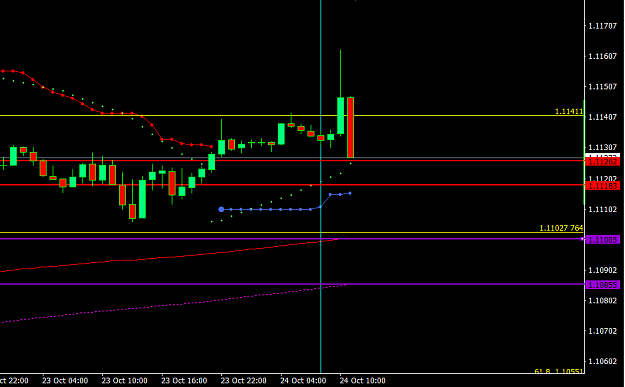
Task: Click the yellow 1.11027 764 label
Action: point(561,228)
